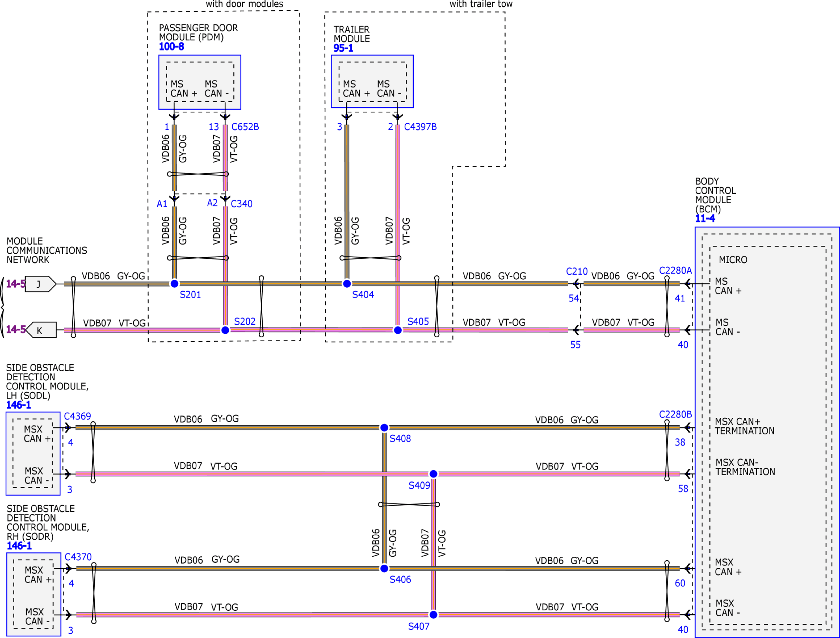Click the S202 splice node dot
This screenshot has height=638, width=840.
tap(225, 330)
